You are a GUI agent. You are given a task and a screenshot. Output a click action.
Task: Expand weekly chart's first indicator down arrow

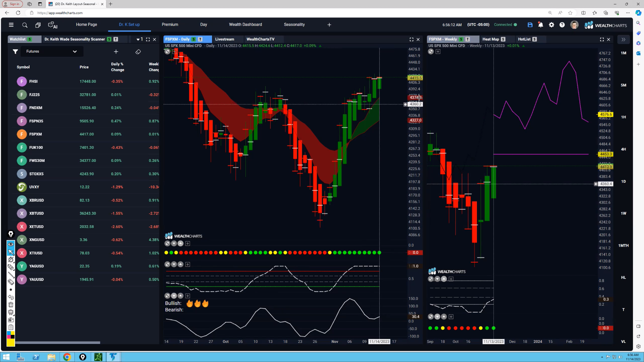[x=437, y=279]
